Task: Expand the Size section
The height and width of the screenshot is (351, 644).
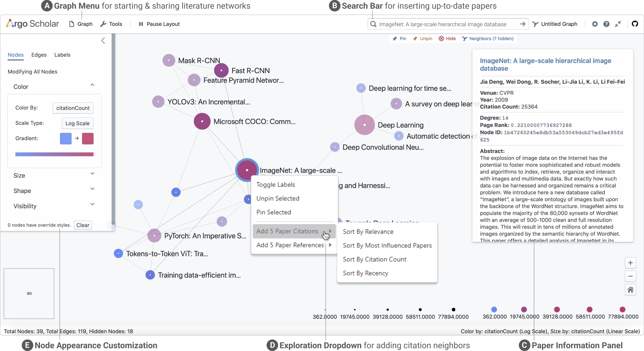Action: point(54,175)
